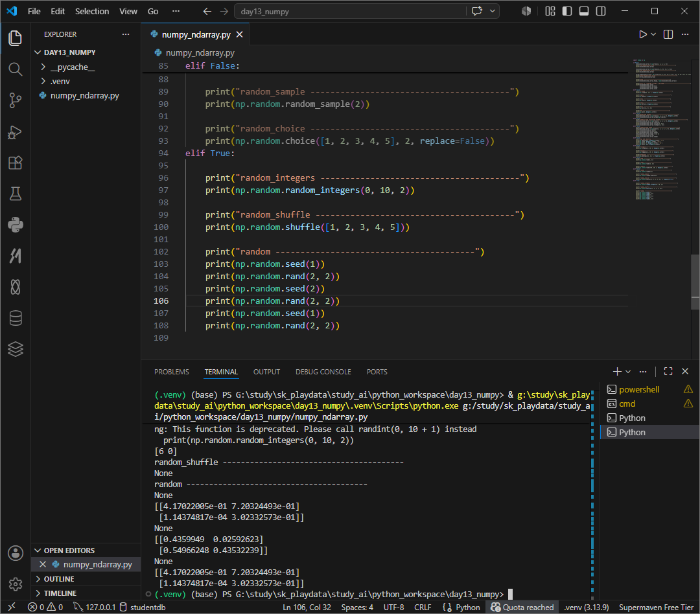Image resolution: width=700 pixels, height=614 pixels.
Task: Open the Extensions view
Action: coord(15,163)
